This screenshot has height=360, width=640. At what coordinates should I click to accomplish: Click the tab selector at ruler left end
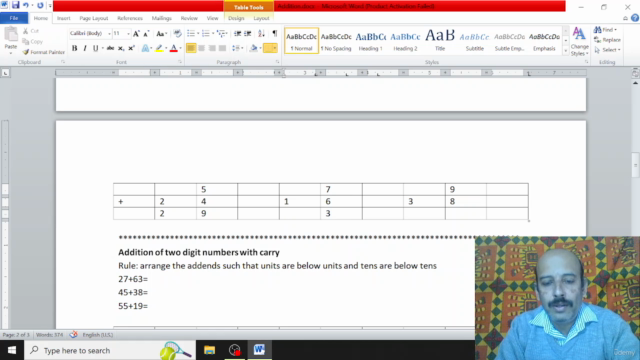point(5,73)
